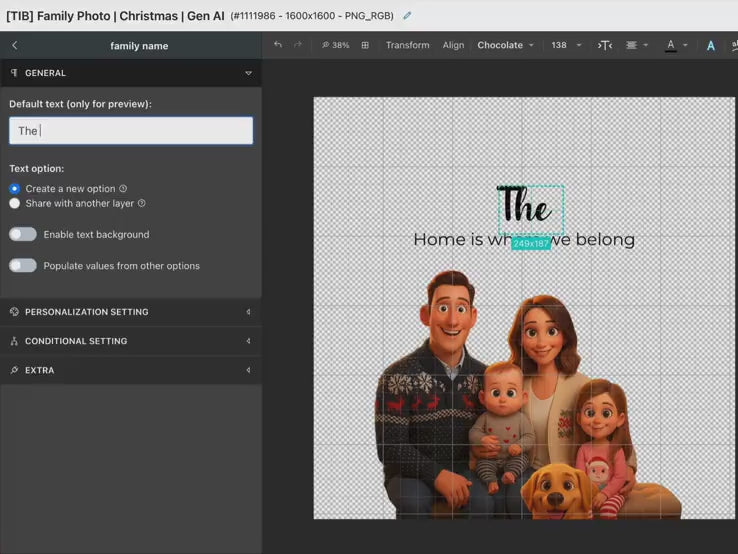The image size is (738, 554).
Task: Select 'Create a new option' radio button
Action: point(15,189)
